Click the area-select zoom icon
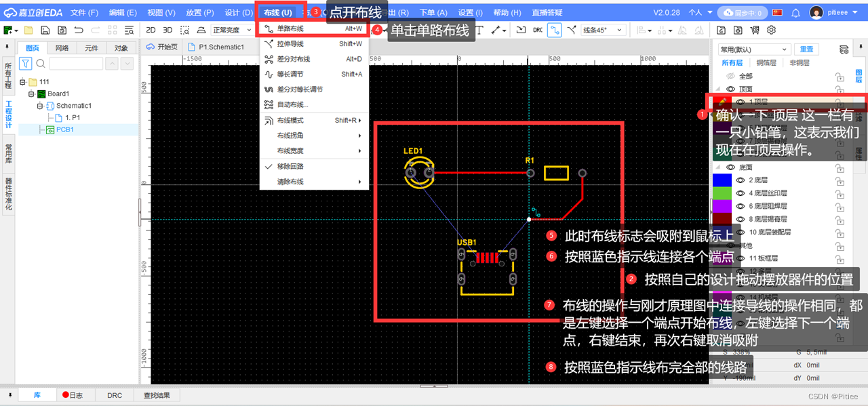 tap(184, 30)
